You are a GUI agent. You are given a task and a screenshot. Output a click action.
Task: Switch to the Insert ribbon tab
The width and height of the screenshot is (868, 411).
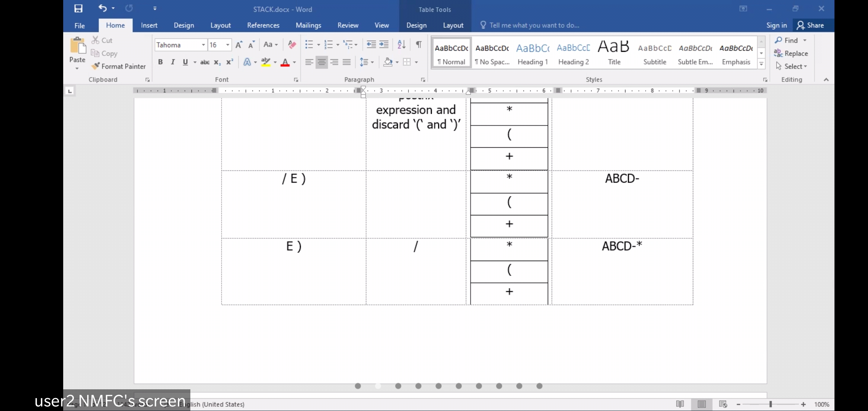(x=149, y=25)
